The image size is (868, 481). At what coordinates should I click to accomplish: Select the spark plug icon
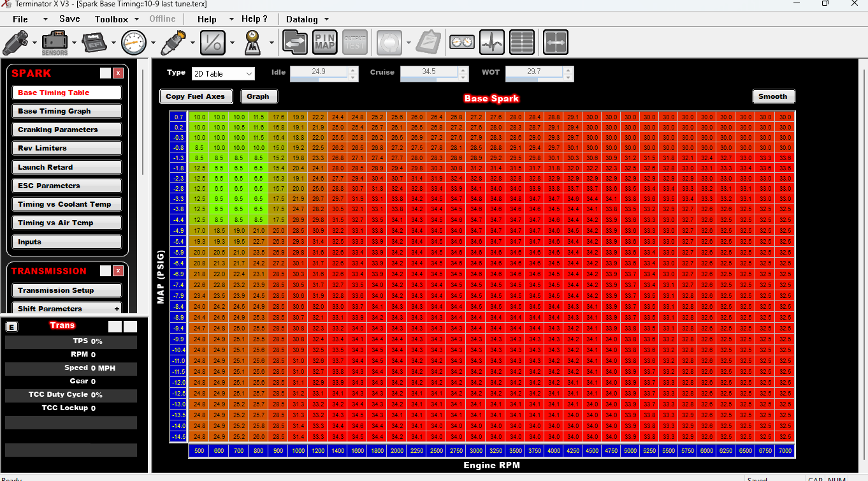tap(174, 43)
